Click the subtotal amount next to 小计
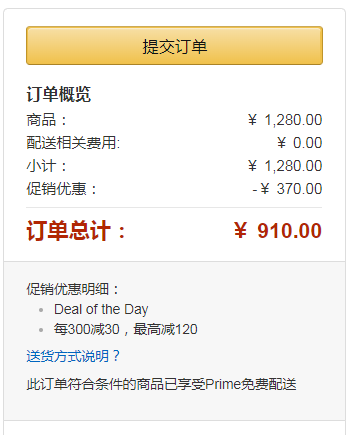This screenshot has height=435, width=360. [x=285, y=166]
